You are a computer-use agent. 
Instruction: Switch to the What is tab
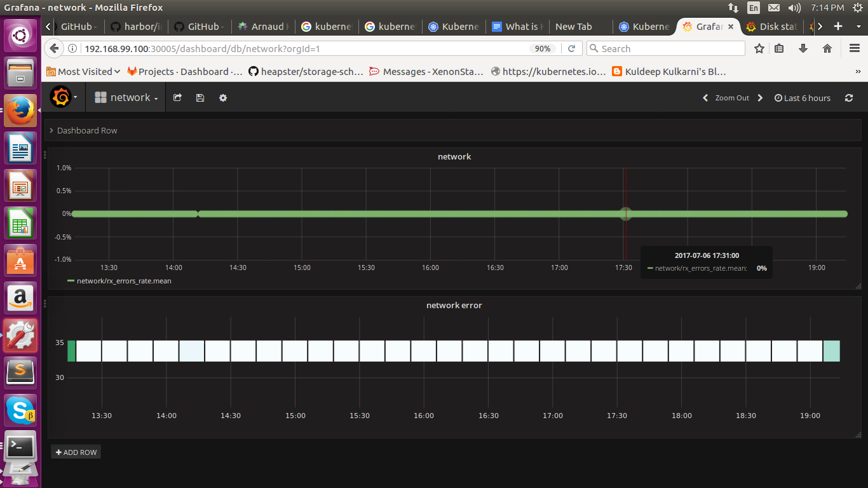pos(517,27)
